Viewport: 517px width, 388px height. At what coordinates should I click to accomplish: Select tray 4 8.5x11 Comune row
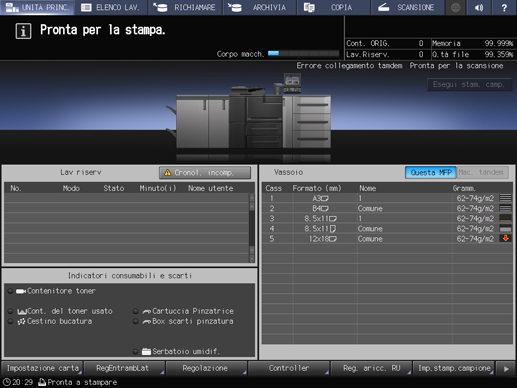pos(387,229)
